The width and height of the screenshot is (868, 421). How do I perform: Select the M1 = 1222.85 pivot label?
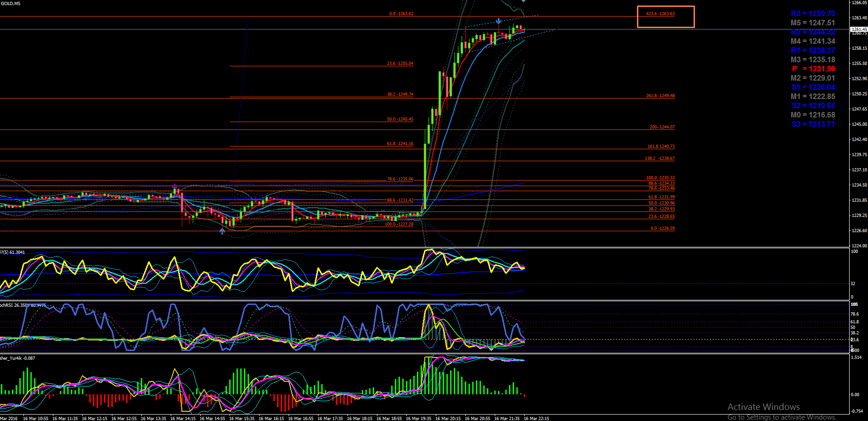pos(813,97)
